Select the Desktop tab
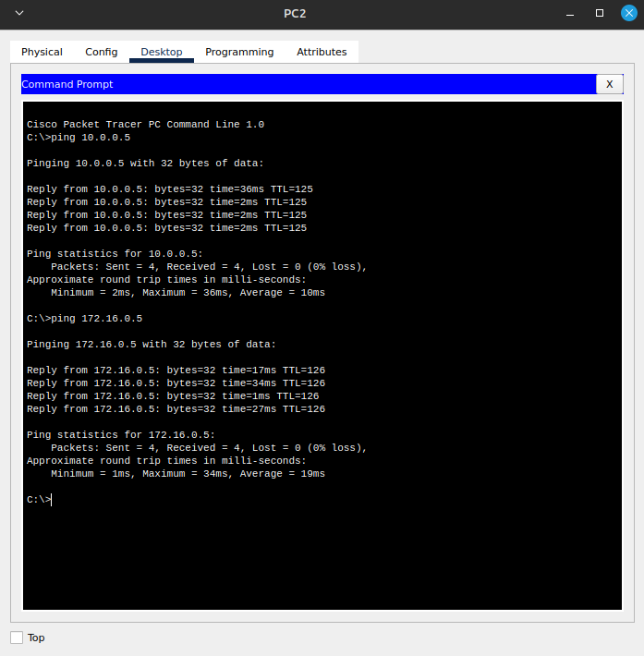Viewport: 644px width, 656px height. 162,52
